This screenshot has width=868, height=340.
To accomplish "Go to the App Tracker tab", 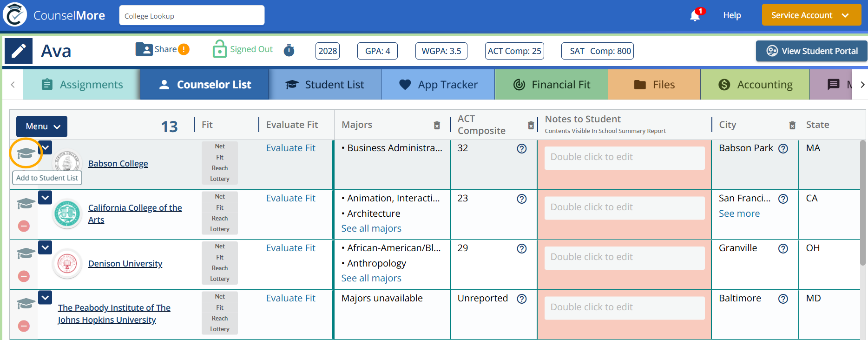I will coord(438,85).
